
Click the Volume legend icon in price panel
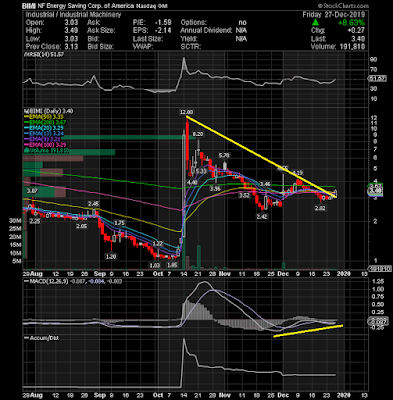pos(25,151)
